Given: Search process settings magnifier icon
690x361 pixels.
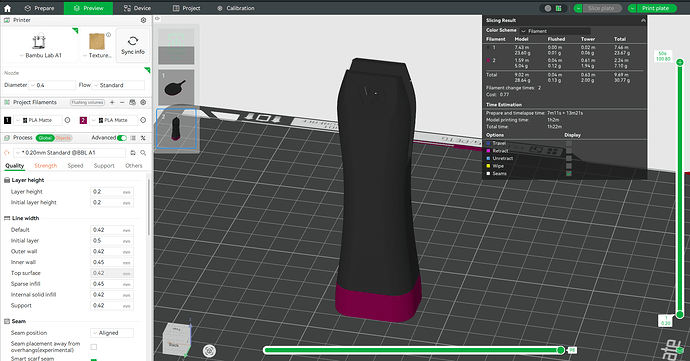Looking at the screenshot, I should [x=143, y=153].
